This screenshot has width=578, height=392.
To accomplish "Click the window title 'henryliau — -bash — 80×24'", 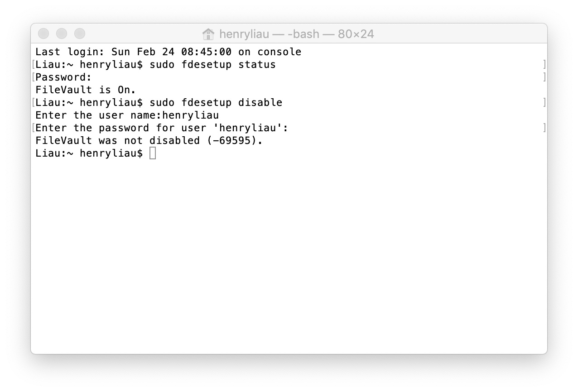I will pos(297,34).
